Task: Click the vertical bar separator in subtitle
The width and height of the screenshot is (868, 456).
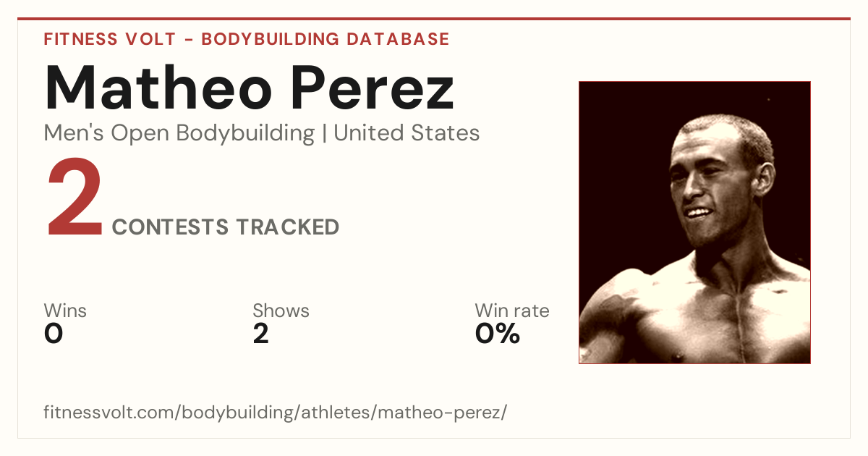Action: click(x=324, y=134)
